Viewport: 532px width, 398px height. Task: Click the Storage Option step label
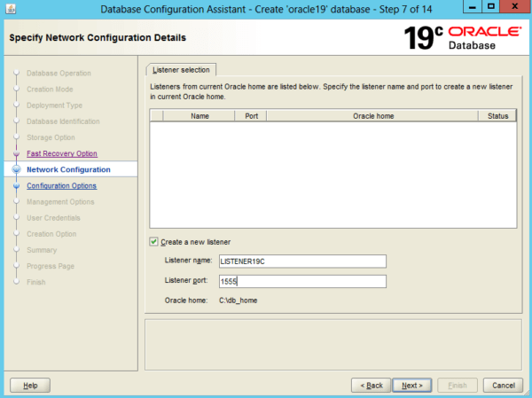(51, 137)
